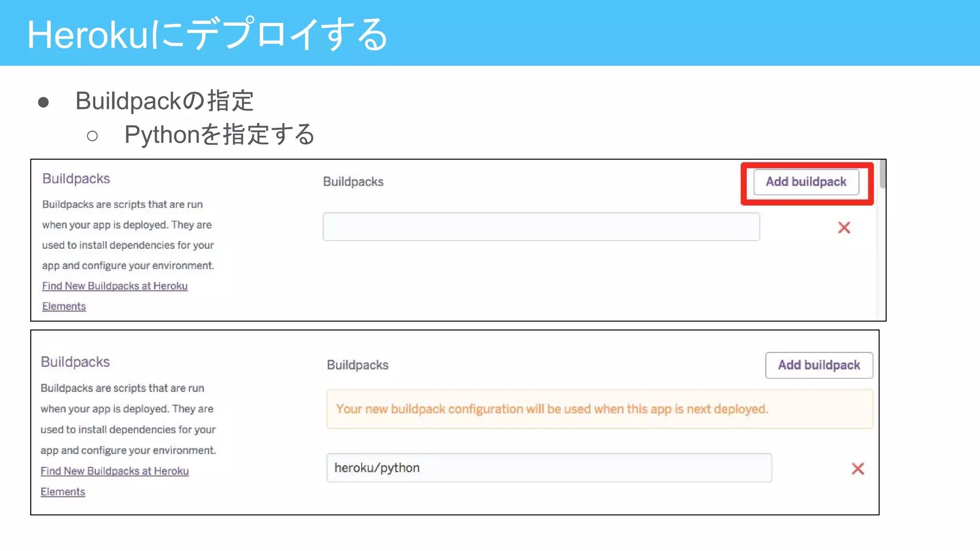
Task: Click the orange buildpack configuration notice
Action: point(600,409)
